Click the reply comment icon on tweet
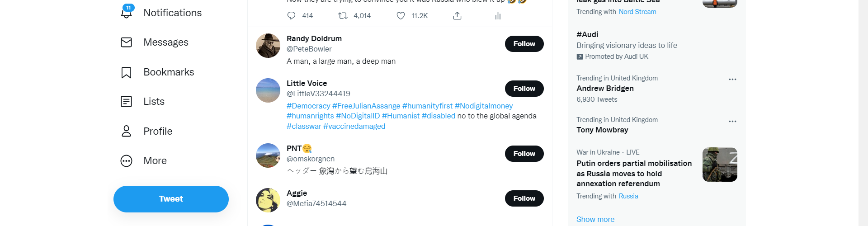868x226 pixels. pos(292,16)
